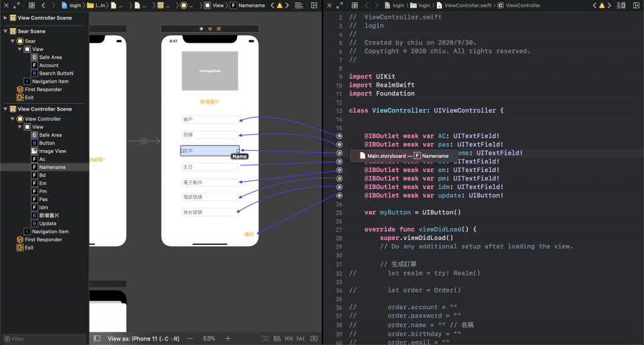
Task: Click 新增圖片 button on canvas
Action: (x=209, y=102)
